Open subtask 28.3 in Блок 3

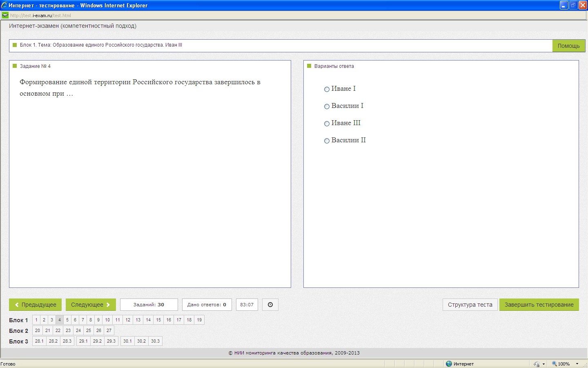[x=67, y=341]
